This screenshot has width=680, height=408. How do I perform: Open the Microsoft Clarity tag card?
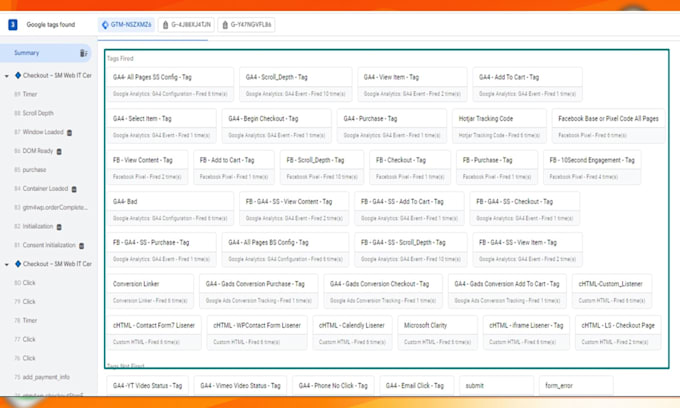coord(437,333)
